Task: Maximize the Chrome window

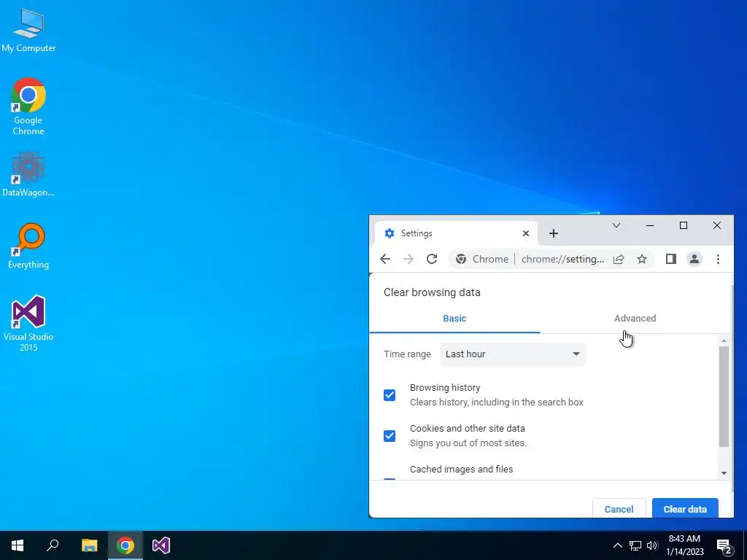Action: click(x=683, y=226)
